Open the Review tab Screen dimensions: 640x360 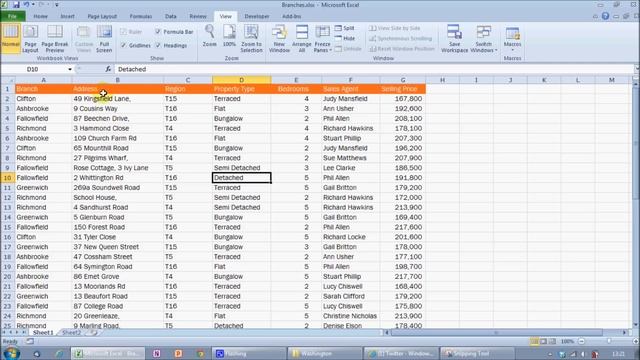pyautogui.click(x=198, y=16)
